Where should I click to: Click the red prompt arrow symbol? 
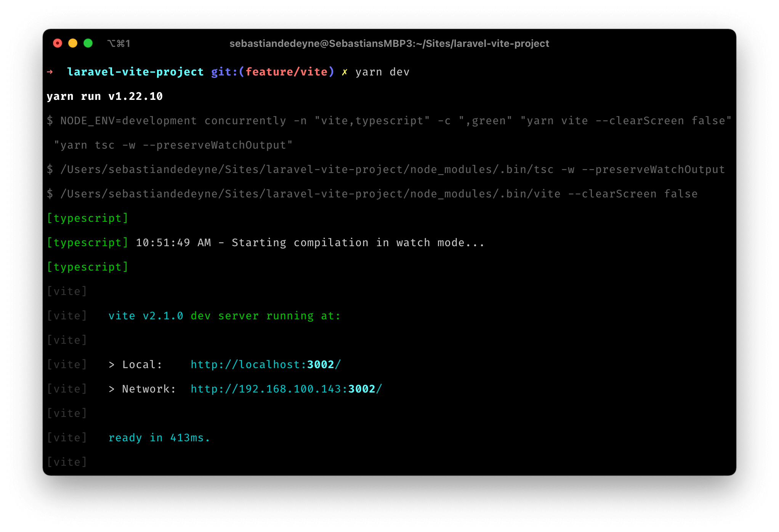tap(51, 72)
